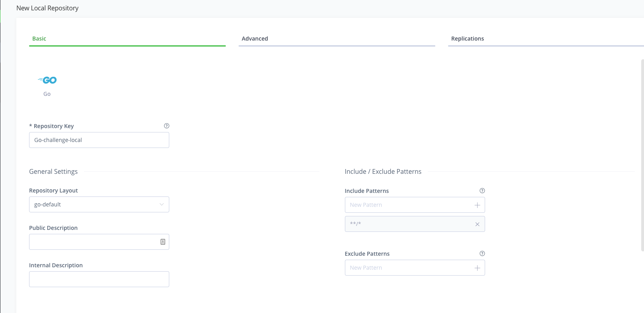Select the **/* pattern entry text
This screenshot has height=313, width=644.
pyautogui.click(x=355, y=224)
